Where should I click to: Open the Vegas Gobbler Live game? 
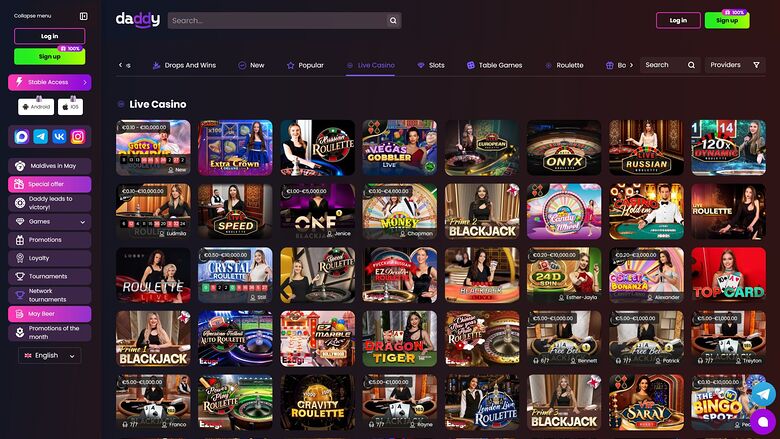(x=399, y=148)
